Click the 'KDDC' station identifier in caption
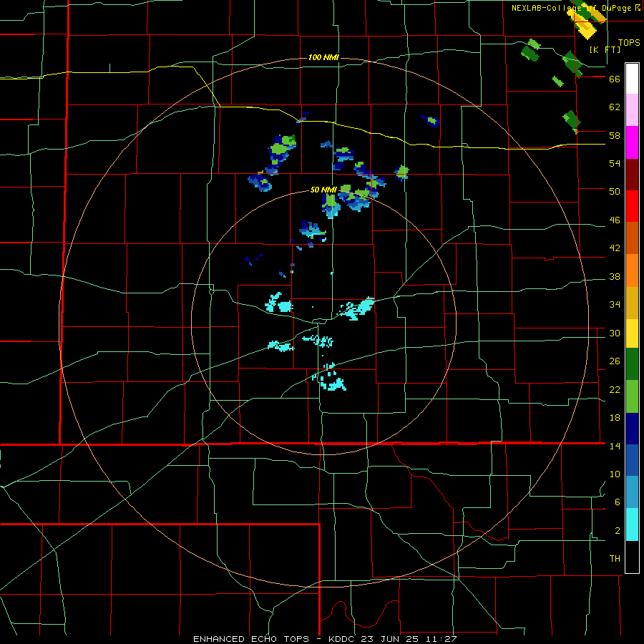Image resolution: width=644 pixels, height=644 pixels. [343, 639]
